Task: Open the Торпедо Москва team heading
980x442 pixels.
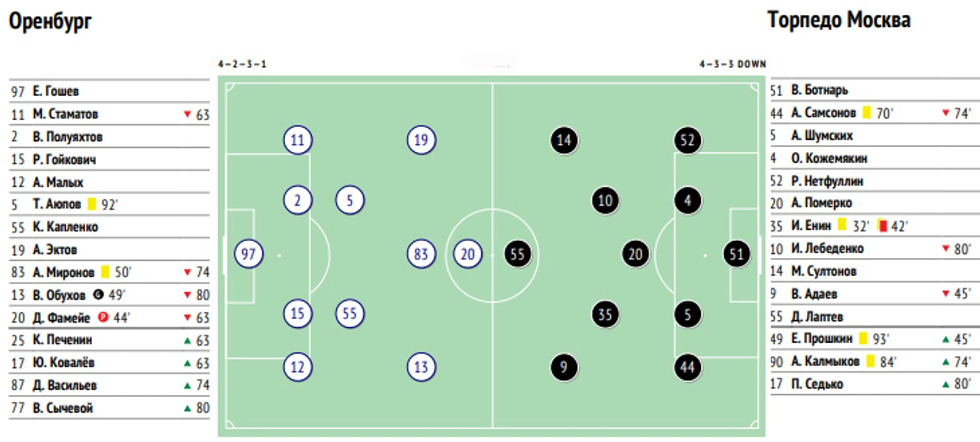Action: 839,20
